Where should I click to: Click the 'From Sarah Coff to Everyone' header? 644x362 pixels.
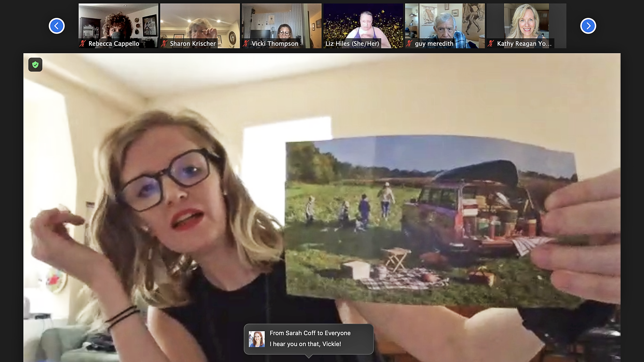(x=310, y=333)
